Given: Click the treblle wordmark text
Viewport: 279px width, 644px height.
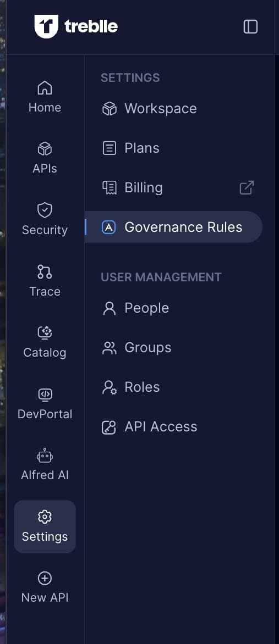Looking at the screenshot, I should (91, 27).
